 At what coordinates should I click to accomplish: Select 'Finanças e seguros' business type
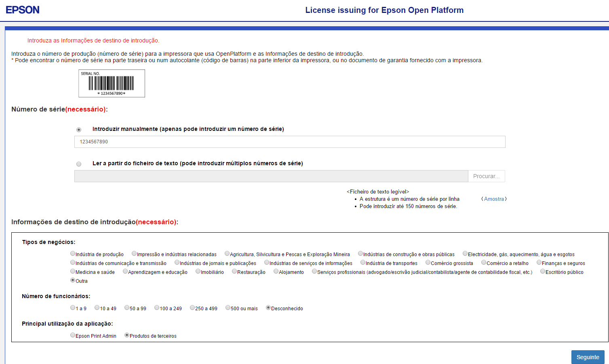(539, 263)
